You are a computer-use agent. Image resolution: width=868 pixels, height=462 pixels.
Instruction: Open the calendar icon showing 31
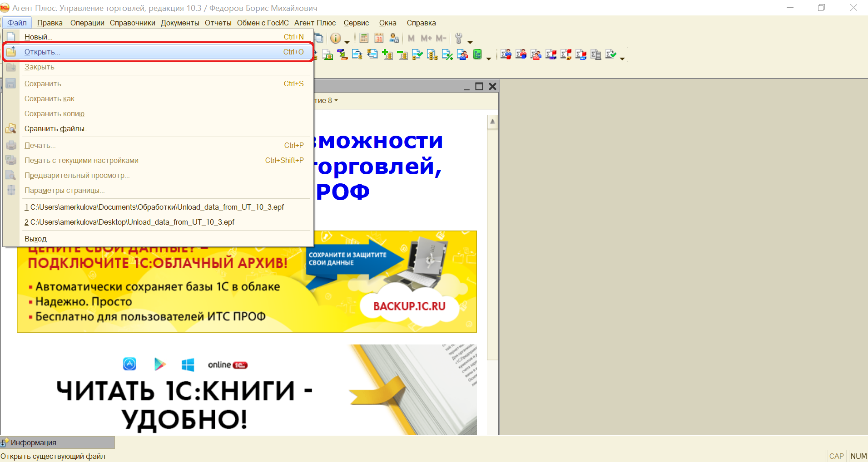(x=379, y=38)
